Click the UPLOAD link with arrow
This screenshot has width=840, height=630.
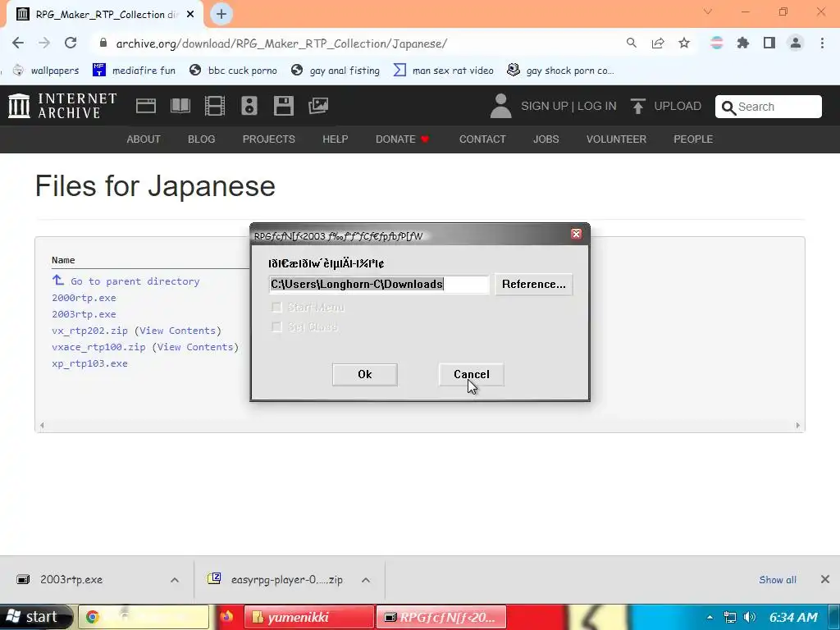pyautogui.click(x=666, y=106)
